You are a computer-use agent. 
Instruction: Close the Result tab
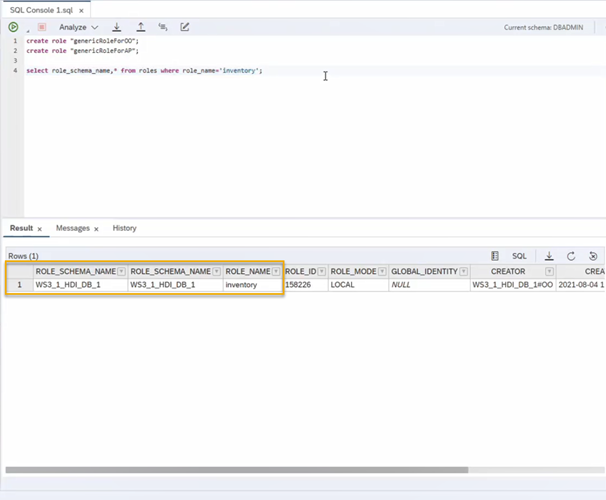(x=39, y=229)
